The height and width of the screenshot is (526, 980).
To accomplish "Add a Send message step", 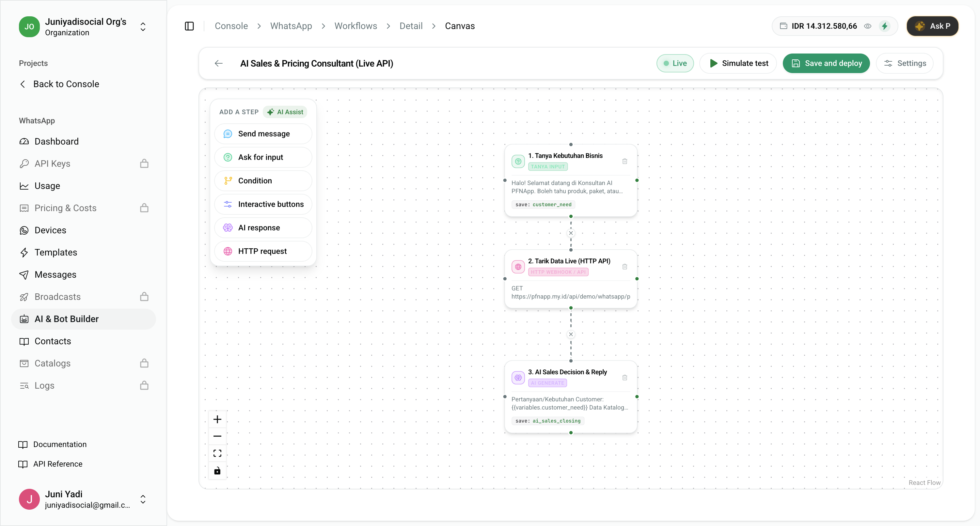I will point(263,134).
